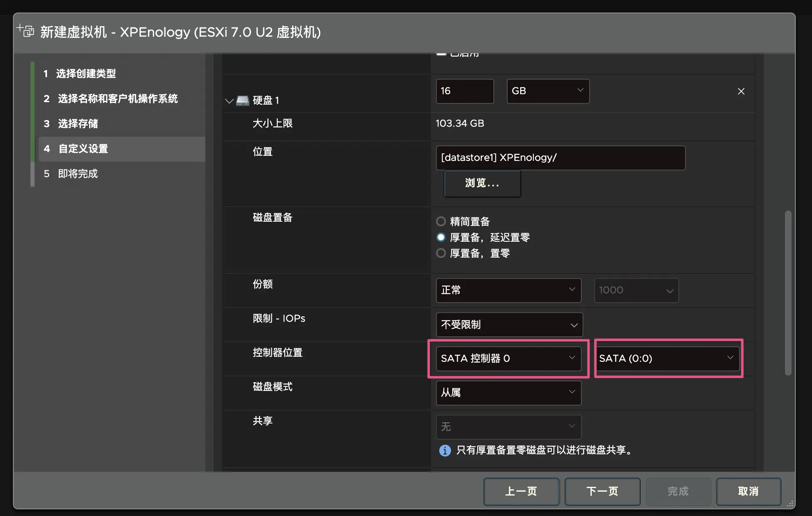Viewport: 812px width, 516px height.
Task: Collapse the 硬盘 1 section chevron
Action: click(229, 101)
